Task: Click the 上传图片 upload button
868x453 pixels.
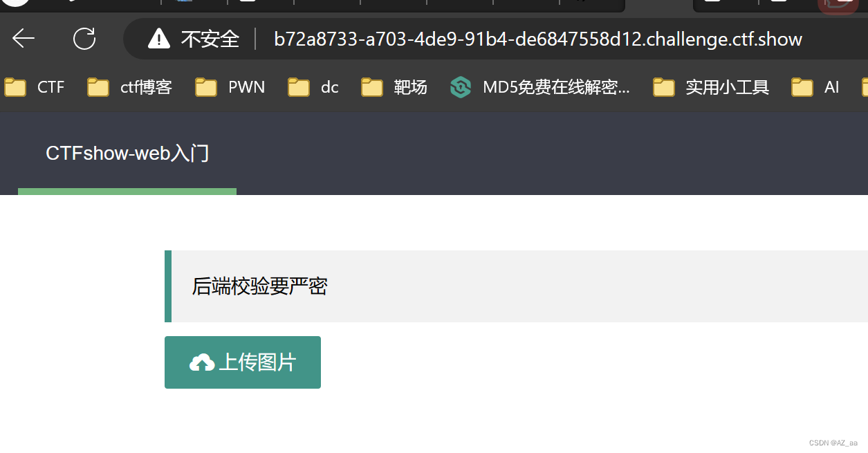Action: click(x=243, y=362)
